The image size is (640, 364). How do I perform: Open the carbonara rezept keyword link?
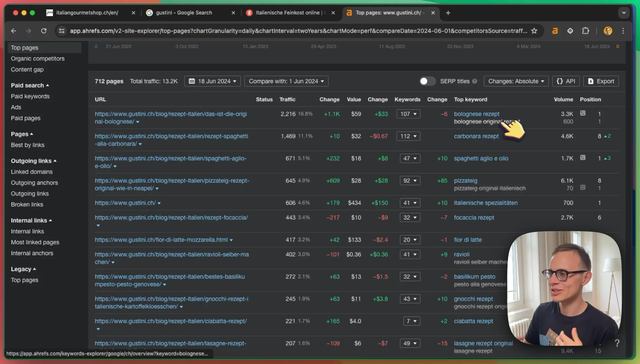coord(476,136)
